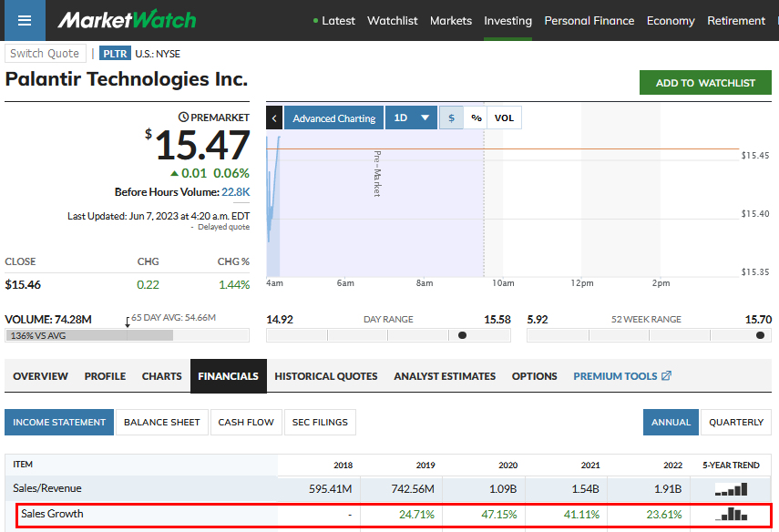
Task: Select the Quarterly period view
Action: pyautogui.click(x=736, y=422)
